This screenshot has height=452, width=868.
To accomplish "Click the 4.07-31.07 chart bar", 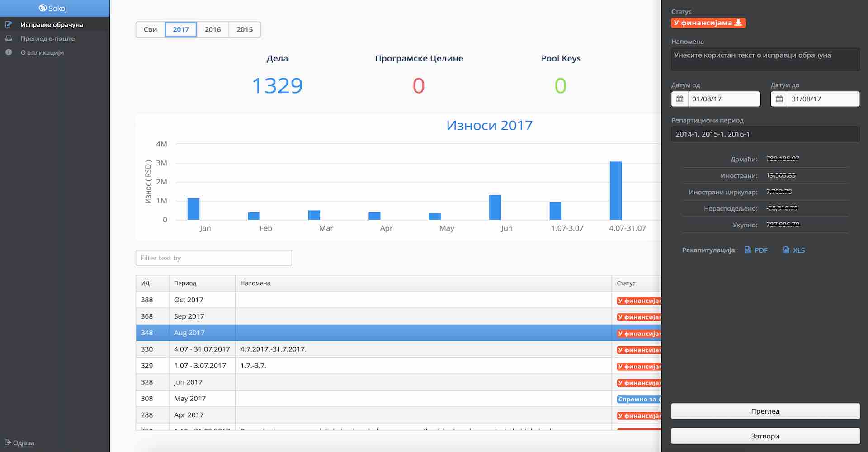I will click(x=615, y=191).
